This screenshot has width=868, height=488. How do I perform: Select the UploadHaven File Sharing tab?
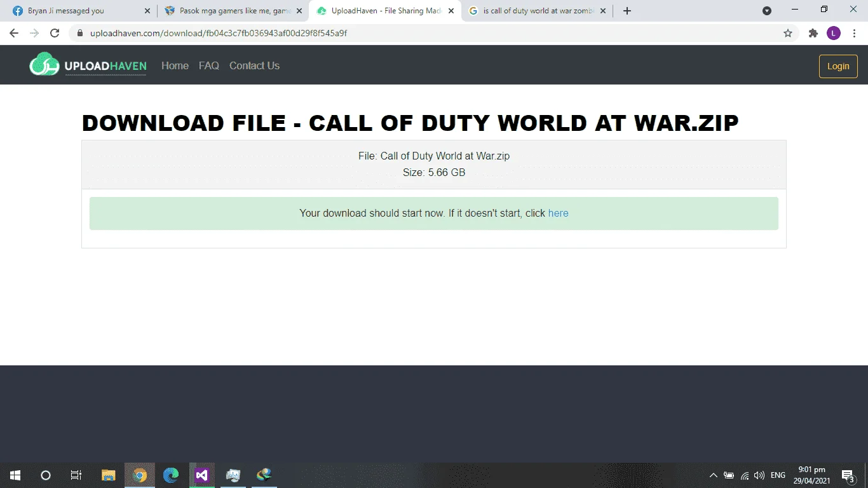point(385,11)
